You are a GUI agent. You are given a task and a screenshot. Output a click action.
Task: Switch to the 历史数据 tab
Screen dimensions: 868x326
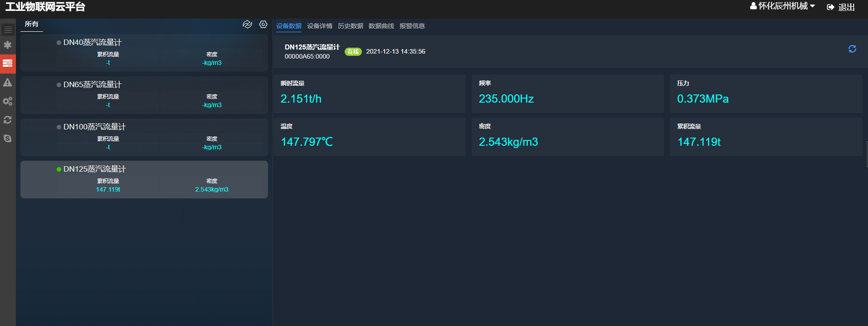click(350, 26)
